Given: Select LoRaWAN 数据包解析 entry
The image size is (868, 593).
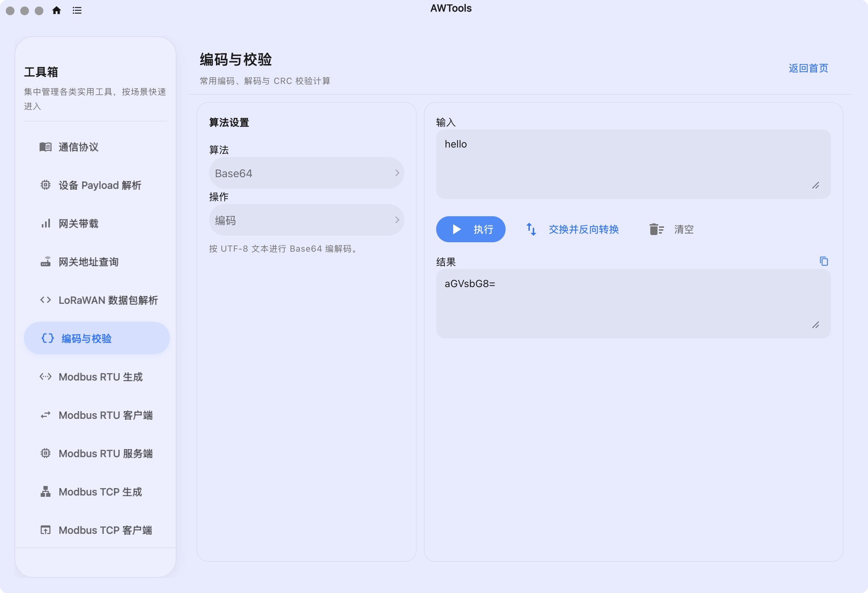Looking at the screenshot, I should [96, 300].
